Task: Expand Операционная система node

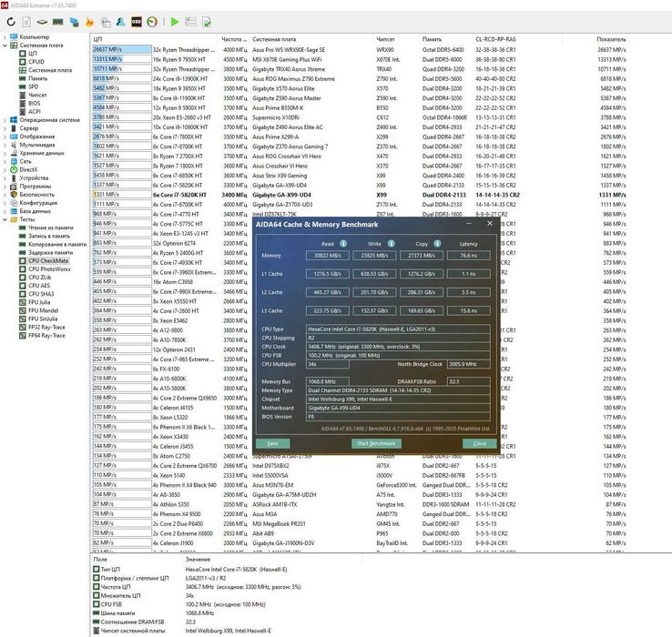Action: [x=5, y=120]
